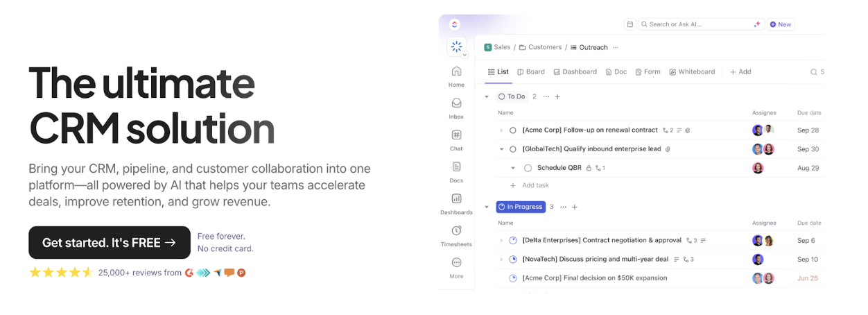Screen dimensions: 868x315
Task: Open the Inbox sidebar icon
Action: pos(456,103)
